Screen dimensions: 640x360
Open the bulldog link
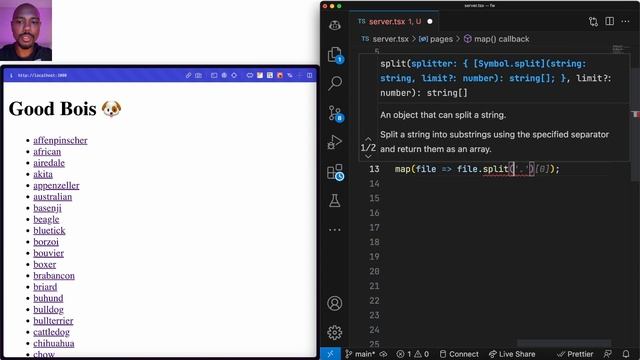coord(49,310)
